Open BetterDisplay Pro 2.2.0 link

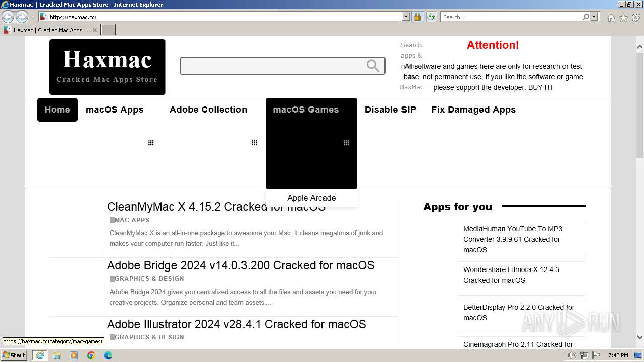pos(519,312)
